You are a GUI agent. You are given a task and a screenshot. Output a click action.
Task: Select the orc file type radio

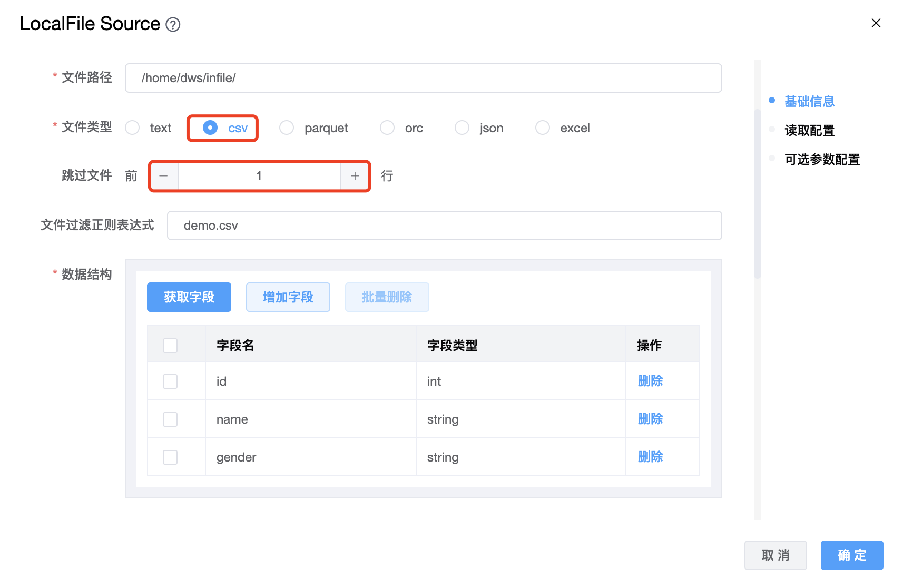[387, 128]
